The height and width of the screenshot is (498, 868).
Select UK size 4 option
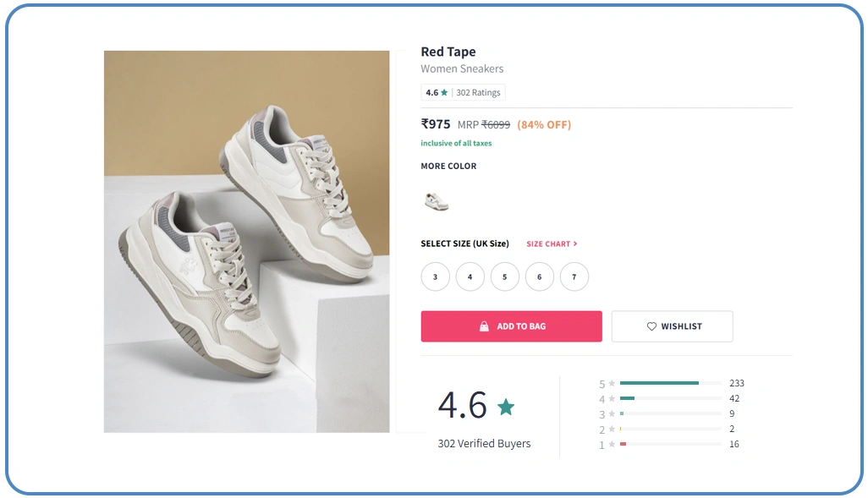point(470,276)
